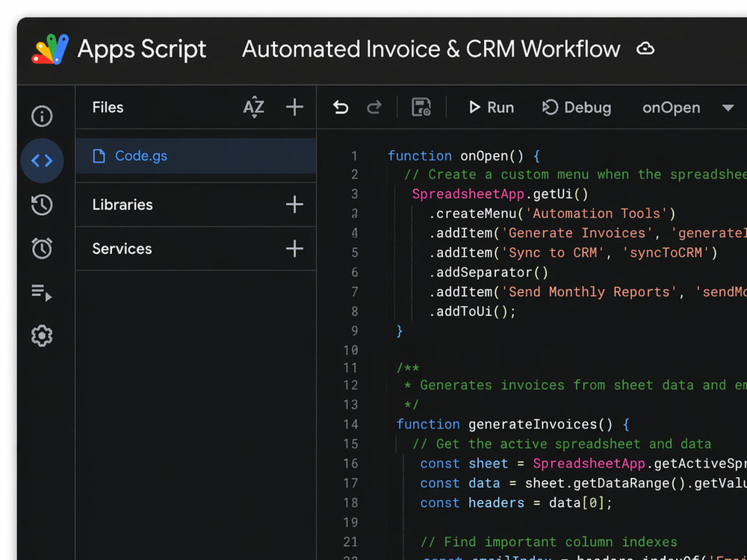
Task: Open the Triggers alarm clock icon
Action: click(x=42, y=248)
